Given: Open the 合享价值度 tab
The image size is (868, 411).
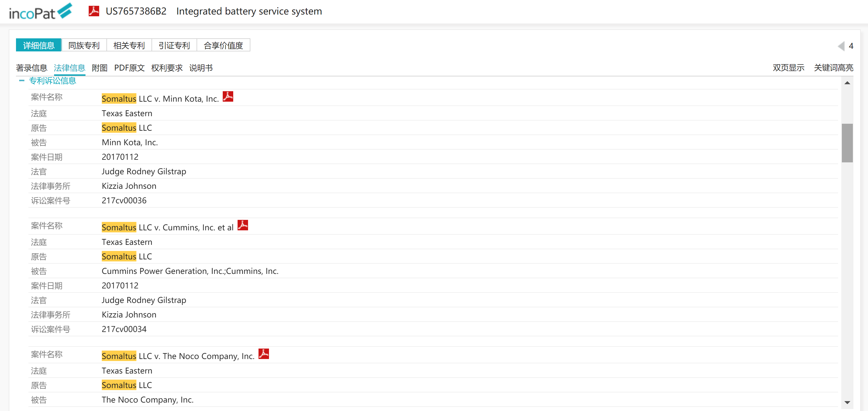Looking at the screenshot, I should click(223, 45).
